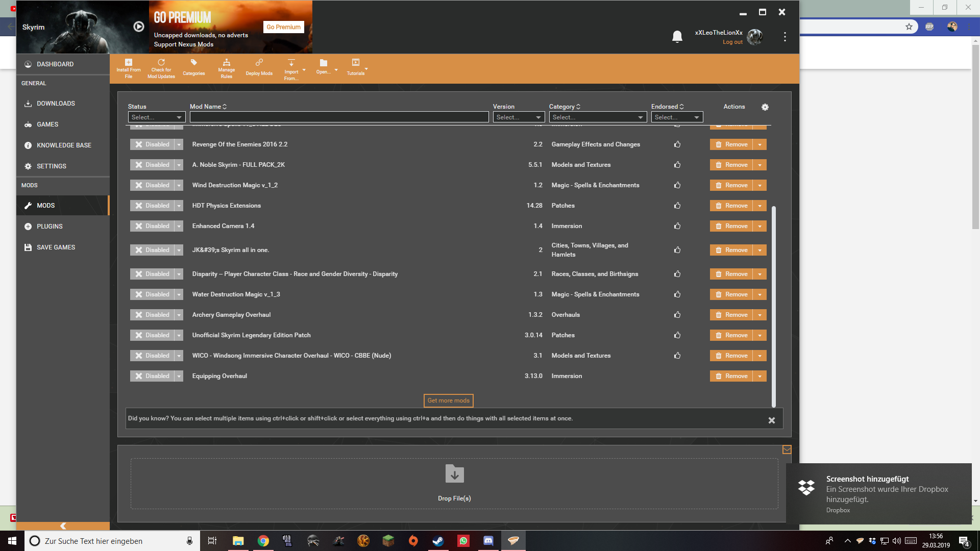Enable Enhanced Camera 1.4 mod
Viewport: 980px width, 551px height.
point(152,226)
